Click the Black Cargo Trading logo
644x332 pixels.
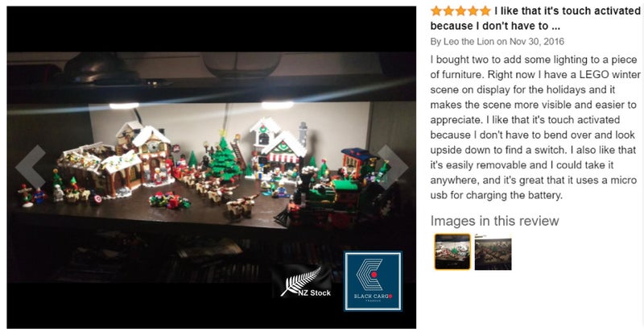pyautogui.click(x=373, y=280)
